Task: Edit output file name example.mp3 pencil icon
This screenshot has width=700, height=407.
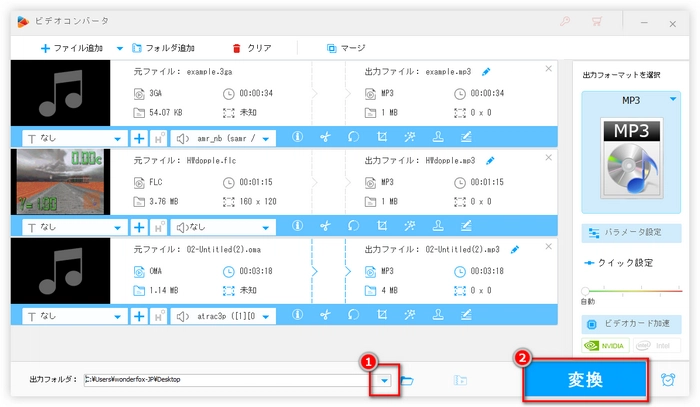Action: [x=487, y=72]
